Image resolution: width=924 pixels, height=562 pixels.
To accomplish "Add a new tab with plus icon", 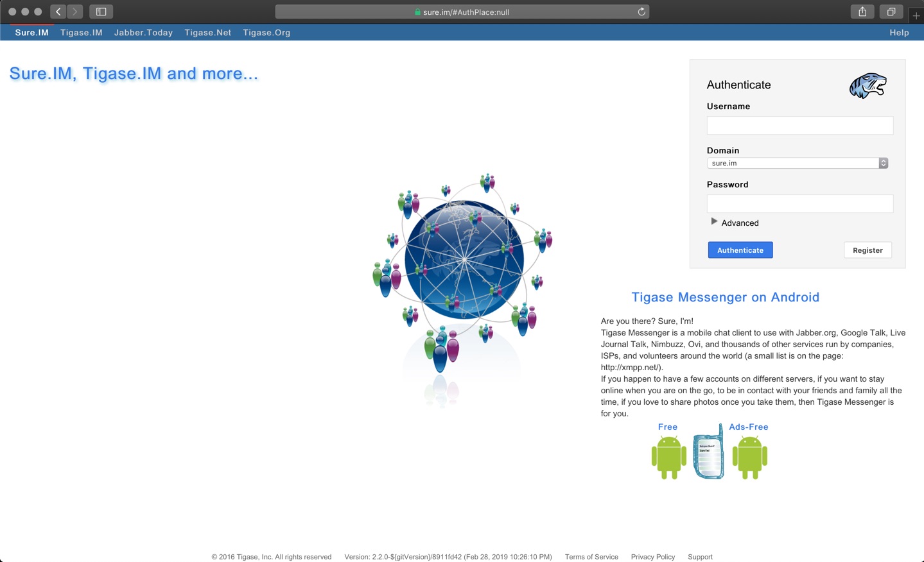I will pos(916,15).
